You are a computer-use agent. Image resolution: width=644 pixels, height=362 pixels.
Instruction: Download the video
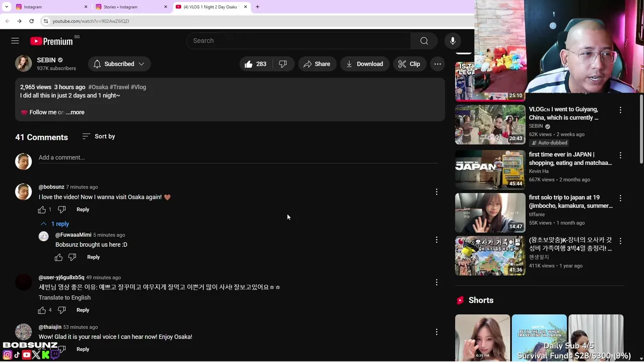(365, 64)
